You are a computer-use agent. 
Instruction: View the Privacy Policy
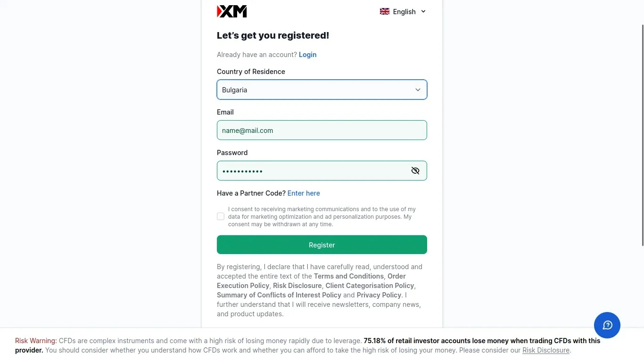click(379, 295)
